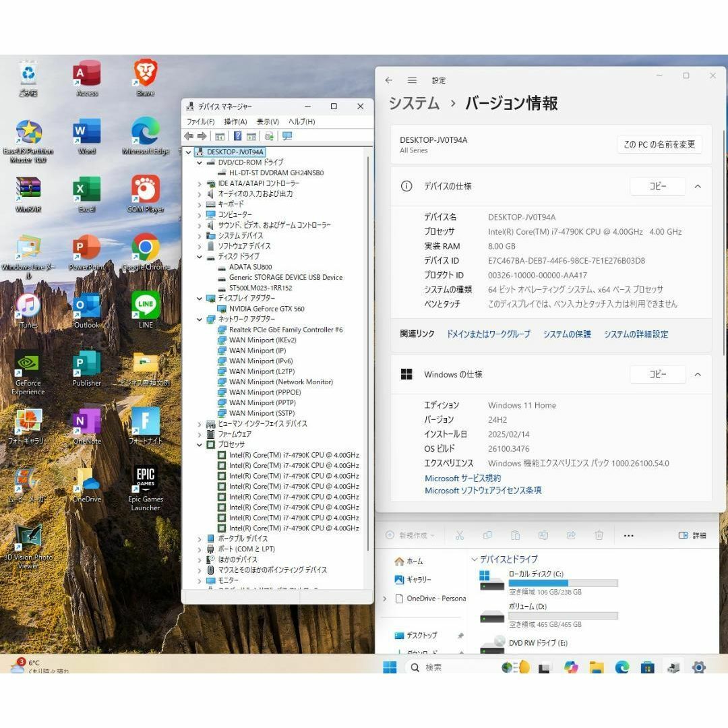
Task: Open GeForce Experience desktop icon
Action: 28,373
